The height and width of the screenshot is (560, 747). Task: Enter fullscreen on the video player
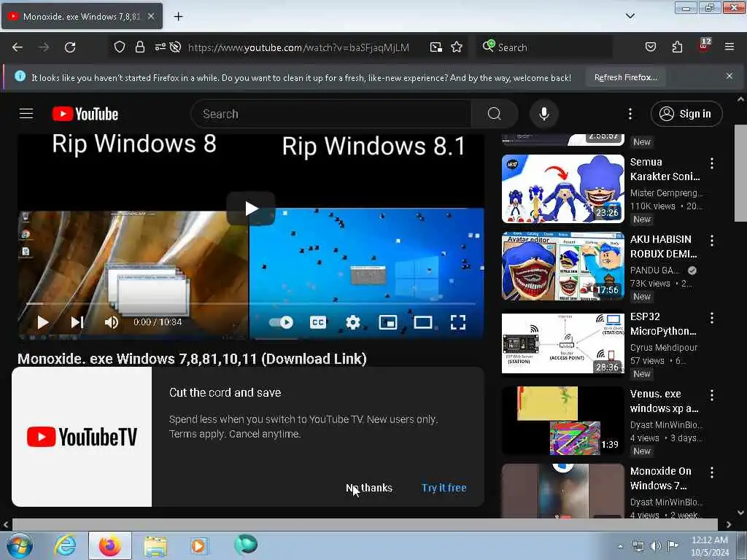(x=458, y=322)
